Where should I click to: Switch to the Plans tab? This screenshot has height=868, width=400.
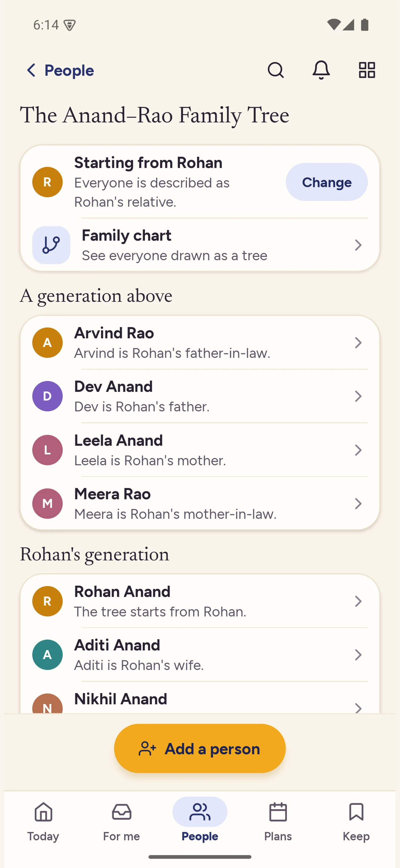coord(278,821)
